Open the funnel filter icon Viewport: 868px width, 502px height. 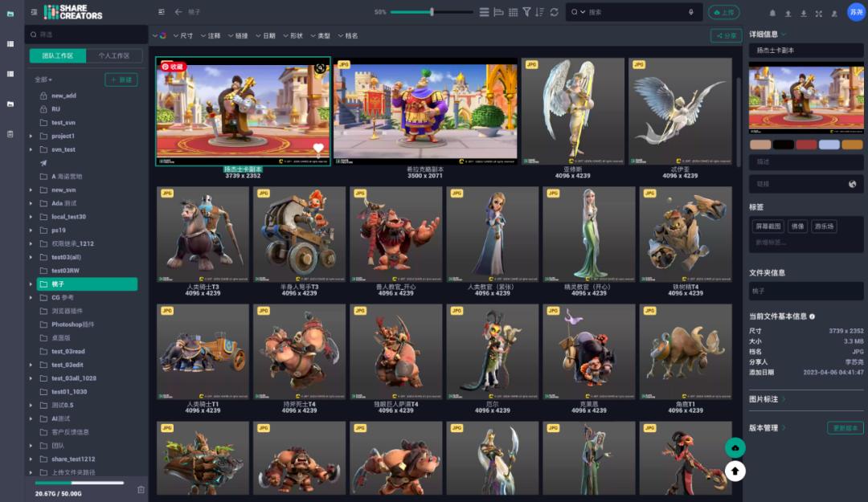point(526,12)
